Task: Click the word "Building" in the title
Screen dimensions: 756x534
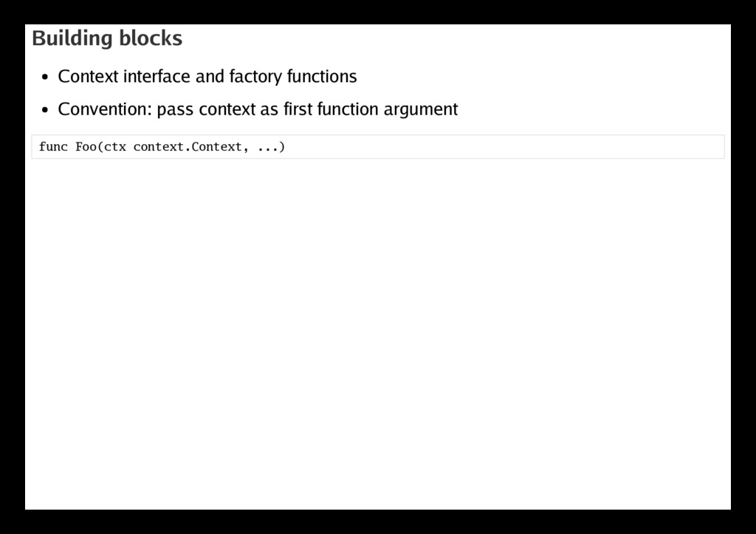Action: point(72,38)
